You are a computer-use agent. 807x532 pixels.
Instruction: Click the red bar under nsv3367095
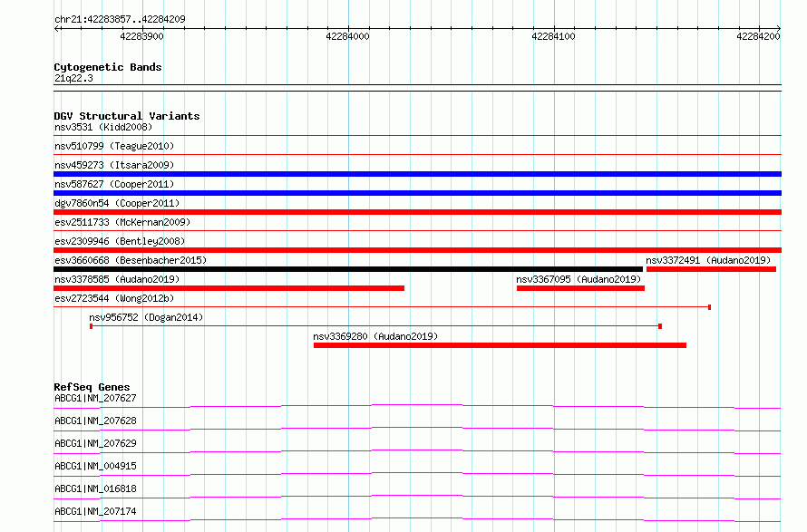580,288
